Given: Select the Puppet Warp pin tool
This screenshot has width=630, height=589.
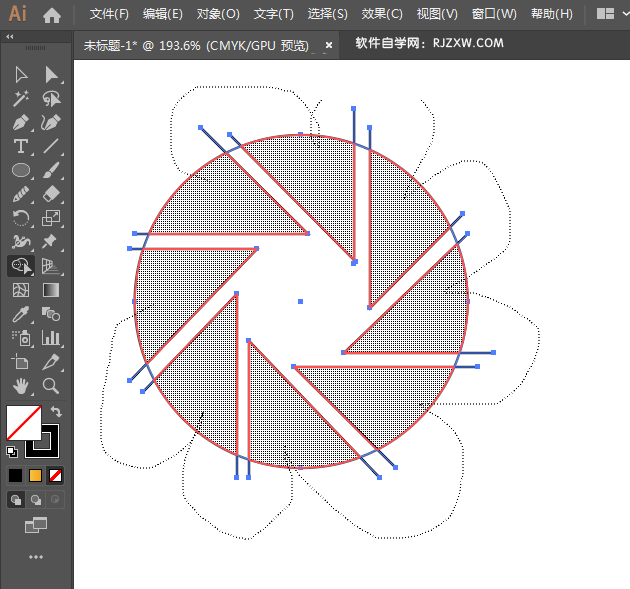Looking at the screenshot, I should click(51, 242).
